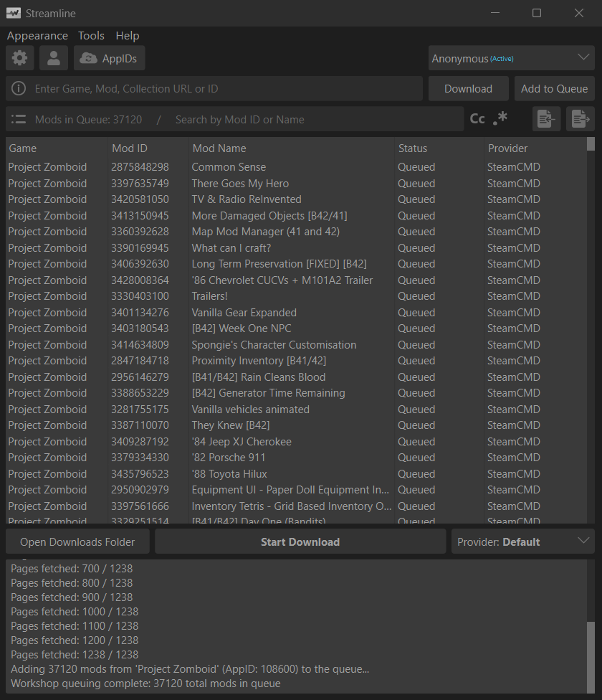Select '88 Toyota Hilux row
The height and width of the screenshot is (700, 602).
[296, 473]
